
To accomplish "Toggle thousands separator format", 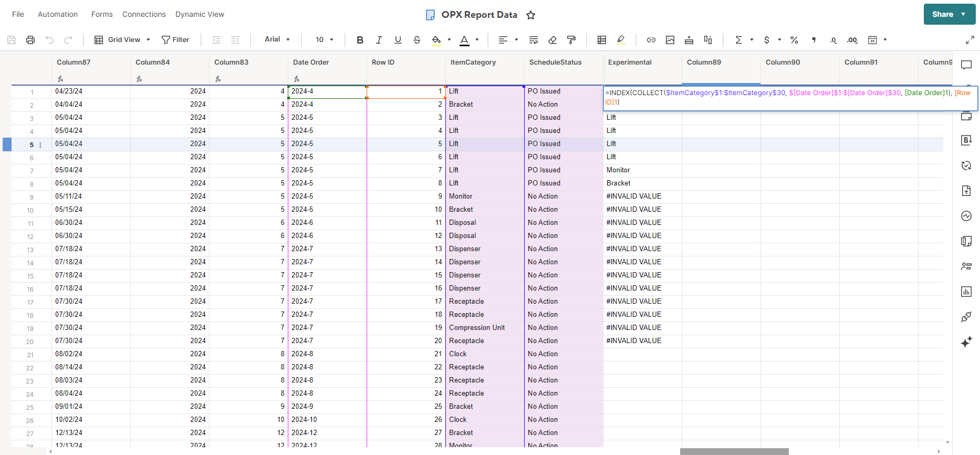I will (814, 40).
